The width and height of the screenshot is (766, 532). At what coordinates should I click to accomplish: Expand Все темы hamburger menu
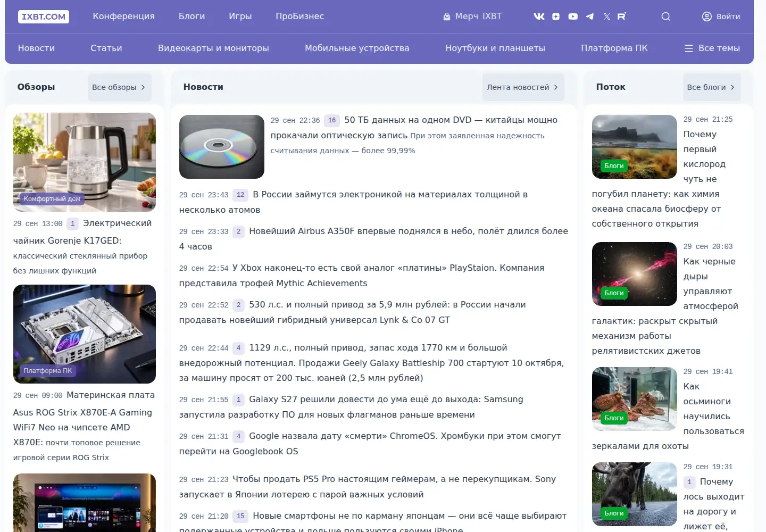point(712,48)
